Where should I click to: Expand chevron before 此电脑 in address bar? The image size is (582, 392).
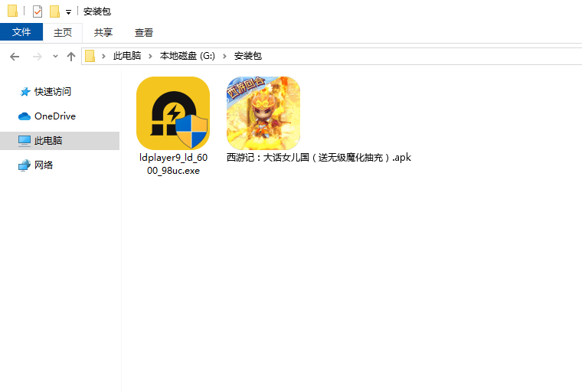(x=103, y=56)
